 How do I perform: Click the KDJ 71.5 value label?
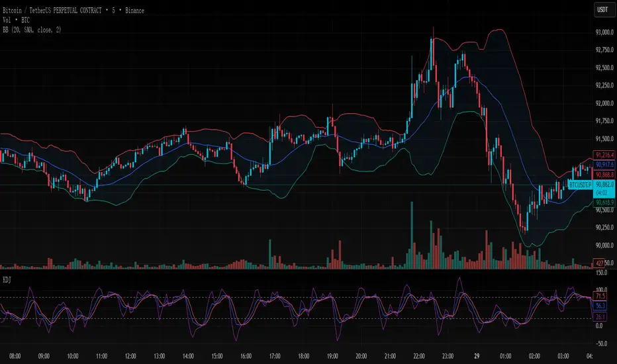click(x=601, y=296)
